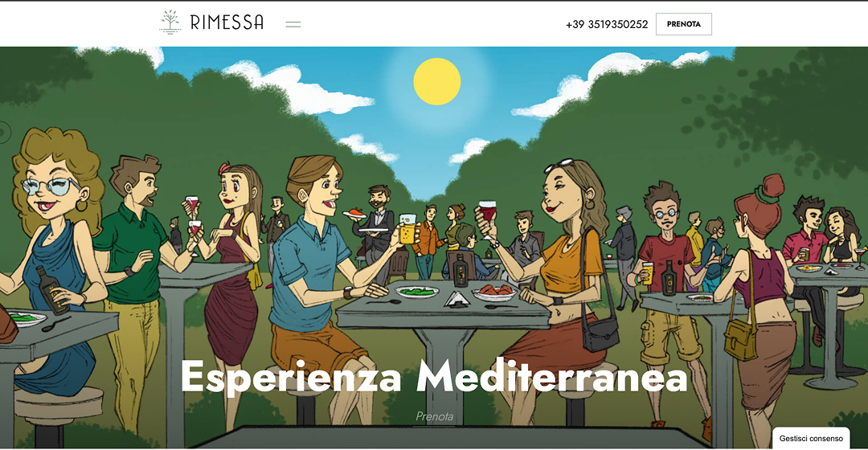Click the RIMESSA wordmark in the header
This screenshot has height=450, width=868.
point(227,22)
